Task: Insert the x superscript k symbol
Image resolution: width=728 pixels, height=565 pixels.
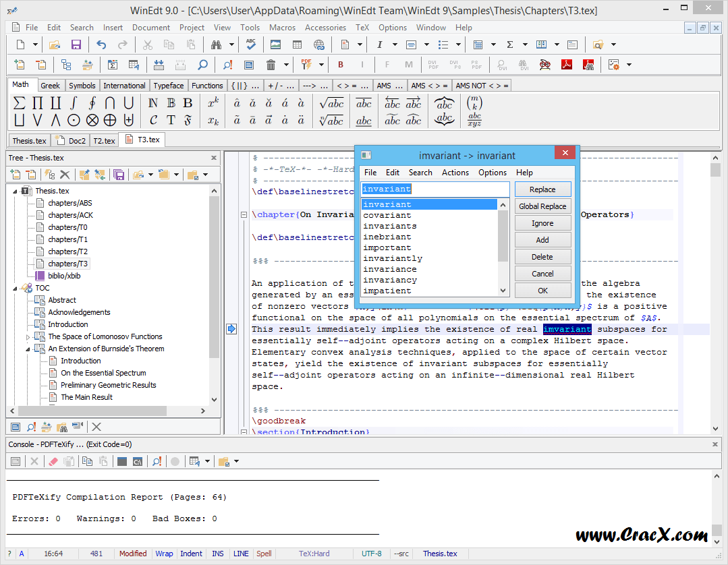Action: point(213,103)
